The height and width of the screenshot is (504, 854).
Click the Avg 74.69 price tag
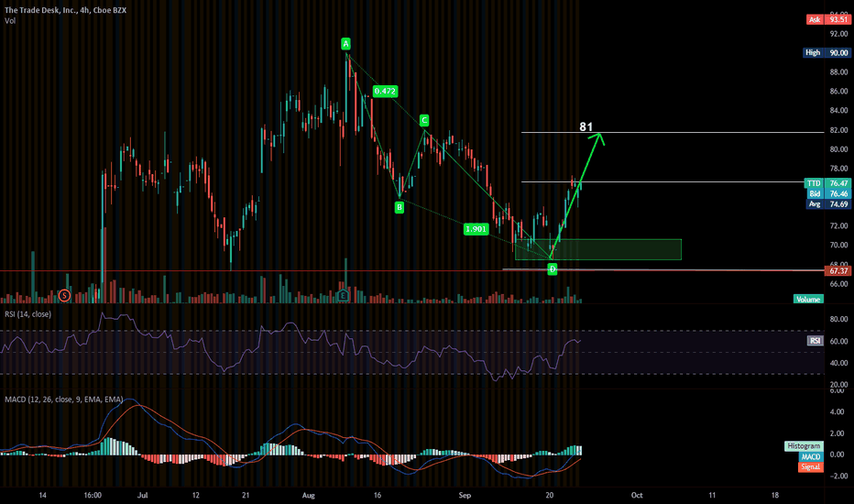click(x=827, y=204)
